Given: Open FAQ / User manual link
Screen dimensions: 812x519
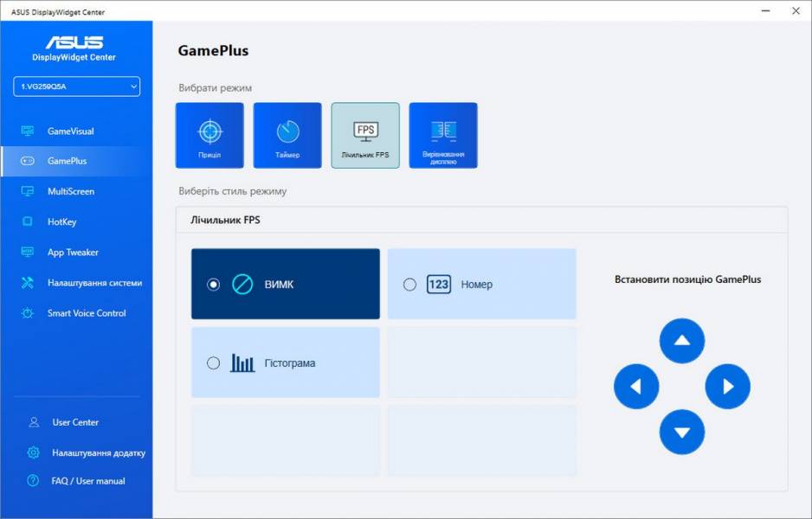Looking at the screenshot, I should [x=87, y=481].
